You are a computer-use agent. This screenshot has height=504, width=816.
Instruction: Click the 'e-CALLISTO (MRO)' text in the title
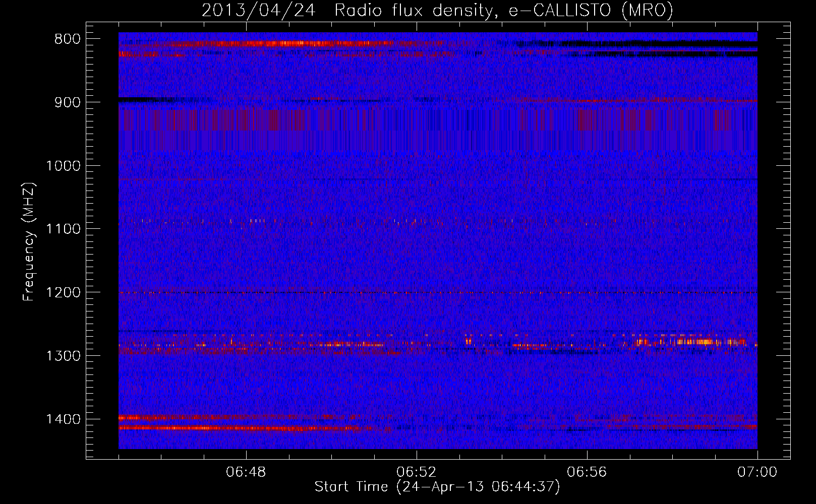click(591, 10)
